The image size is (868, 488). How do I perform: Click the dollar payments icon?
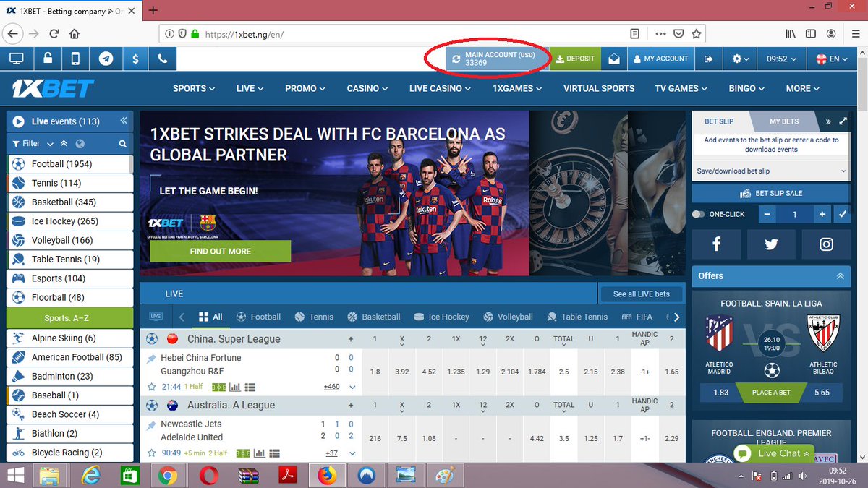tap(135, 59)
